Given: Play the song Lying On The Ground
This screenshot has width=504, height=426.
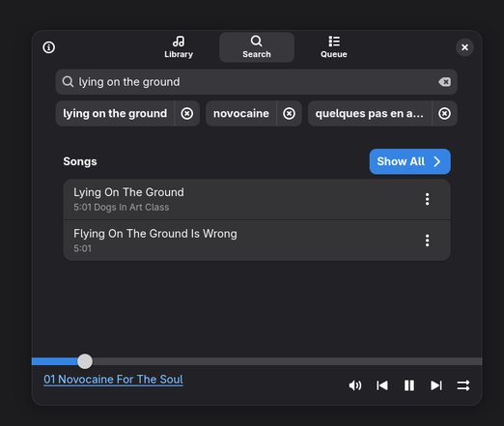Looking at the screenshot, I should coord(257,199).
